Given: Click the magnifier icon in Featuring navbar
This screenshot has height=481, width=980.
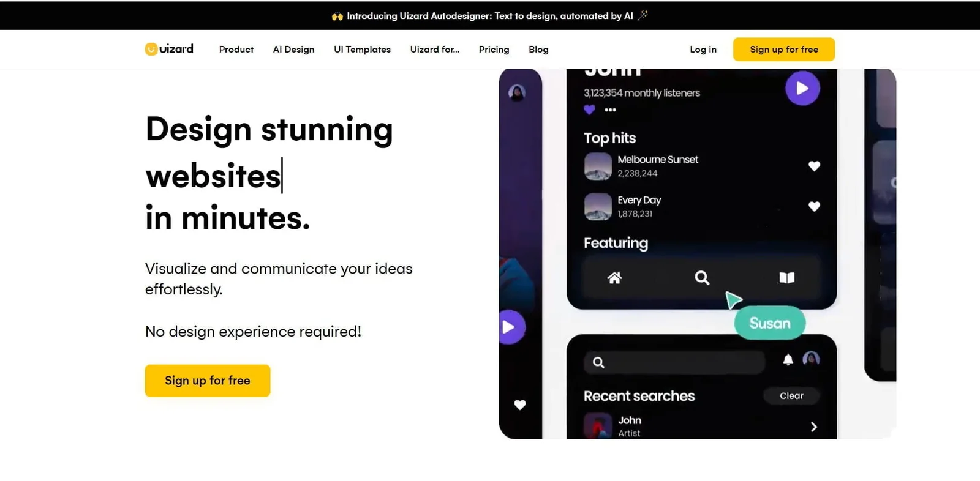Looking at the screenshot, I should coord(702,278).
